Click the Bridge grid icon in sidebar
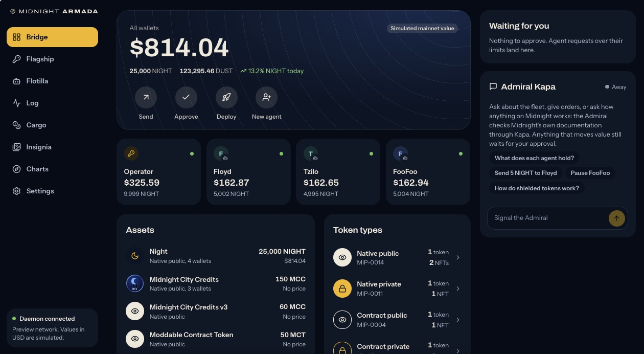 point(16,37)
